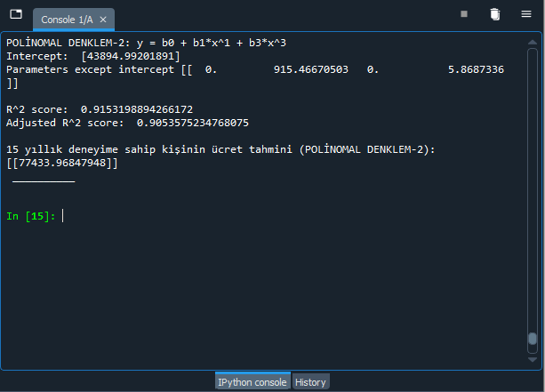Click the remove all variables trash icon

495,14
